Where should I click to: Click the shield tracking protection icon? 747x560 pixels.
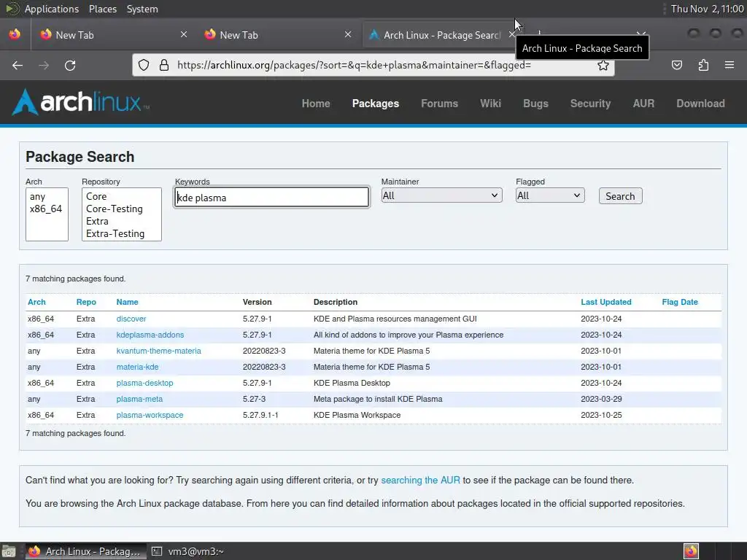click(x=144, y=65)
